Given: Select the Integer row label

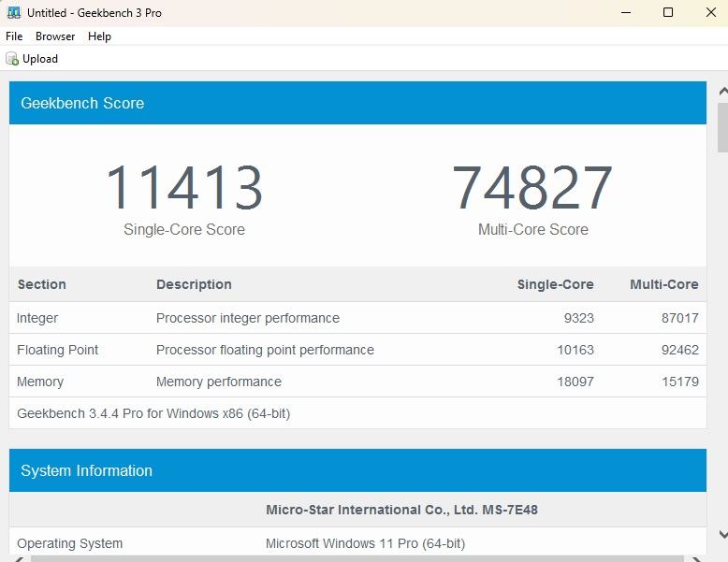Looking at the screenshot, I should click(37, 318).
